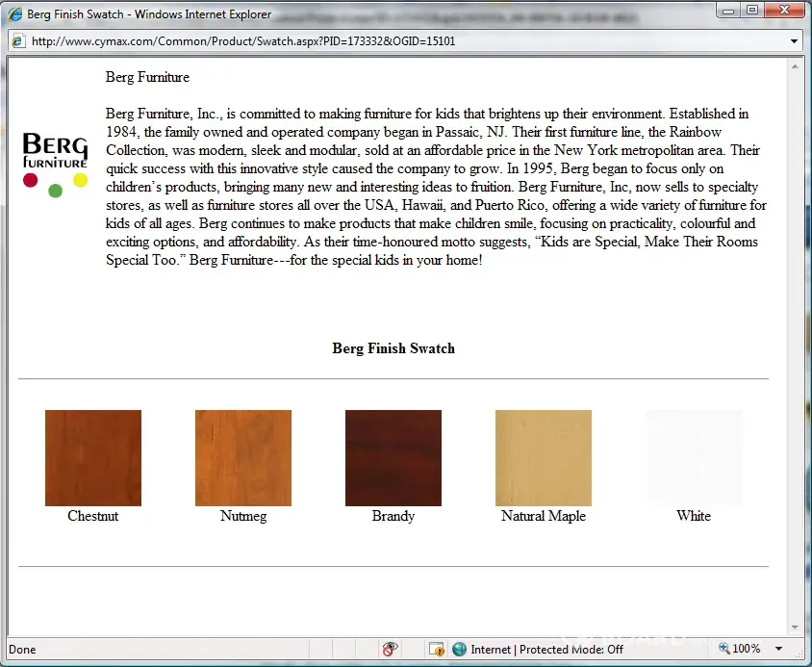Click the Internet zone globe icon

(x=459, y=649)
